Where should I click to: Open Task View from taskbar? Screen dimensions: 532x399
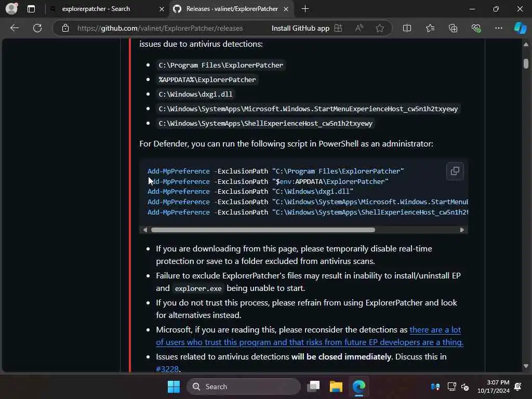point(313,387)
